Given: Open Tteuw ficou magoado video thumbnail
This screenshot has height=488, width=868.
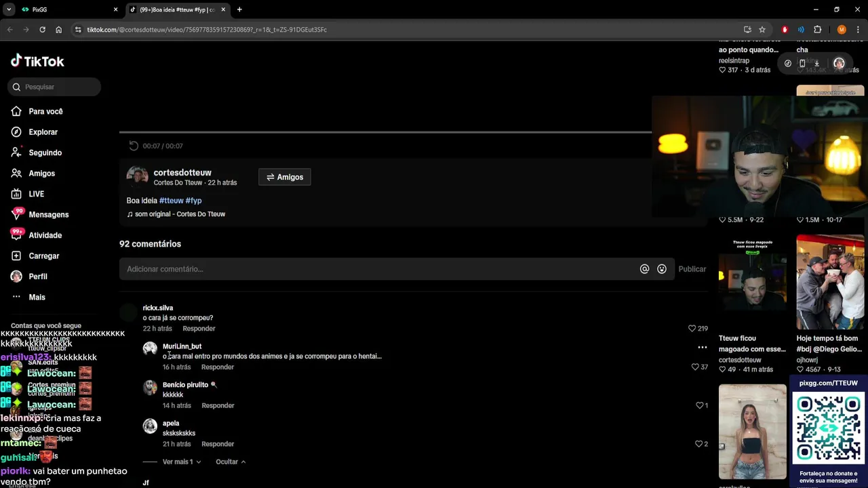Looking at the screenshot, I should pos(753,281).
